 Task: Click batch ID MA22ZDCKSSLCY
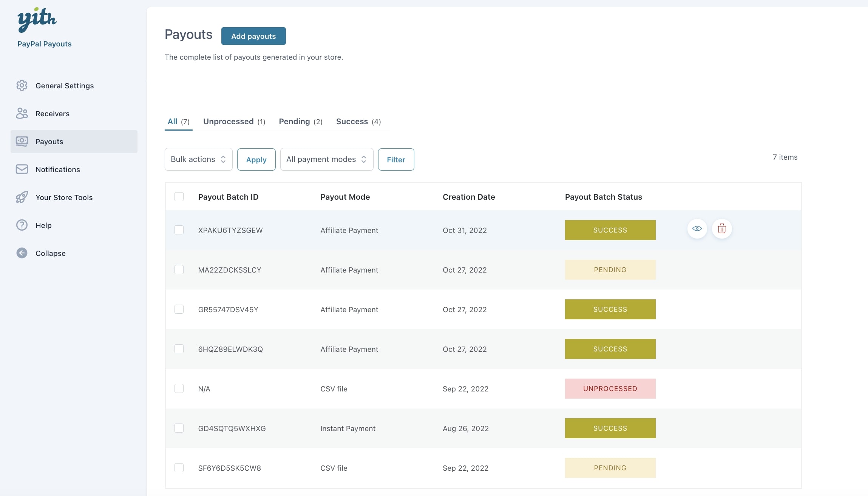[230, 270]
